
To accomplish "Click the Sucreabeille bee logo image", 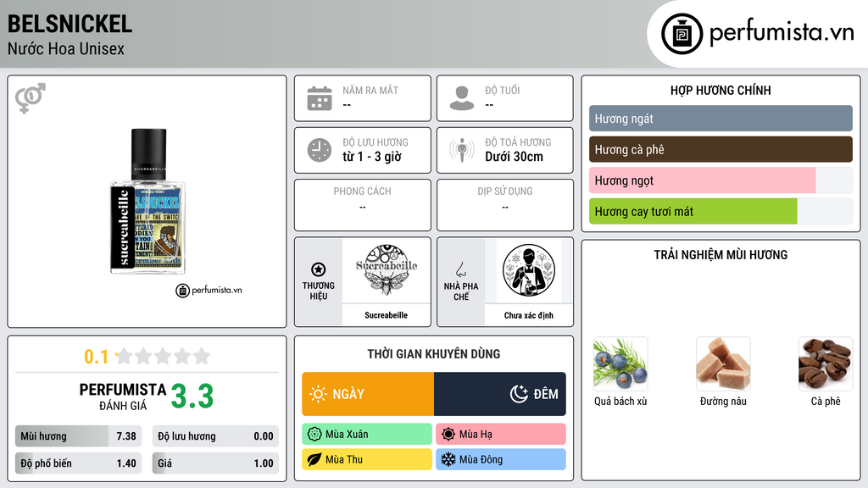I will pyautogui.click(x=387, y=270).
